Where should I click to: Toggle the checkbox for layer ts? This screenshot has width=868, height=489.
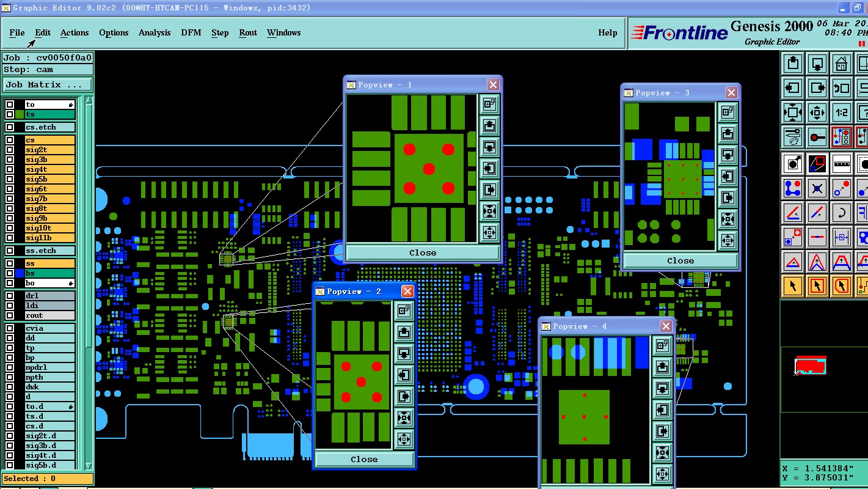(x=10, y=114)
